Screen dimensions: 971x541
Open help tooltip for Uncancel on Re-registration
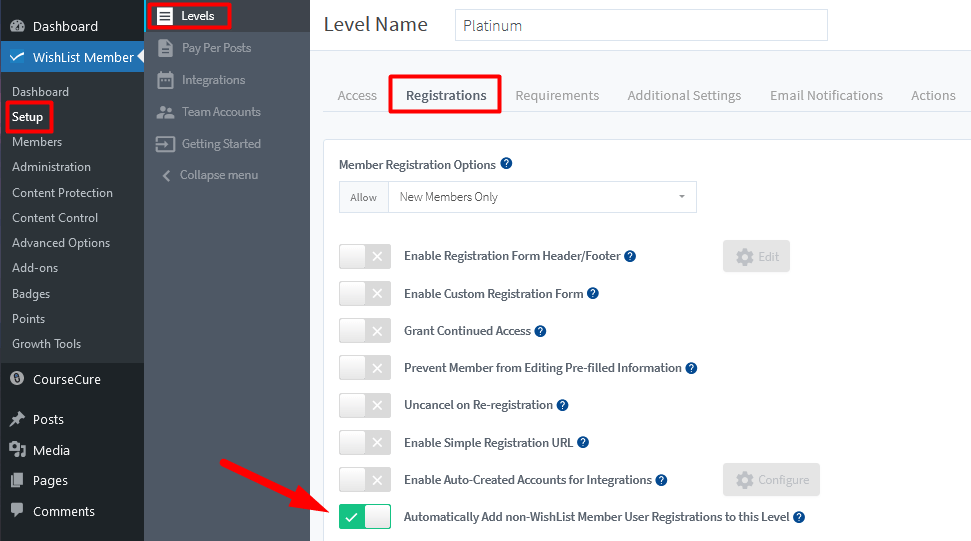coord(562,405)
